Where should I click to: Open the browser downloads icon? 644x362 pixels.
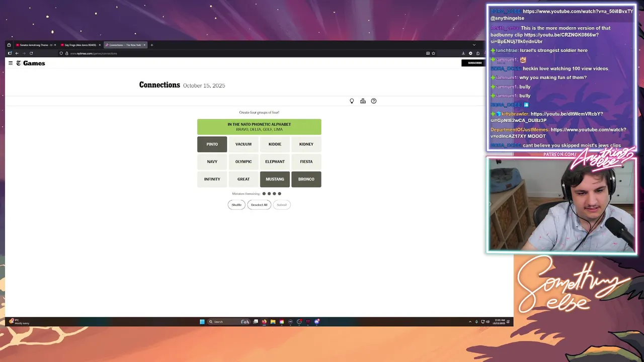pyautogui.click(x=463, y=53)
